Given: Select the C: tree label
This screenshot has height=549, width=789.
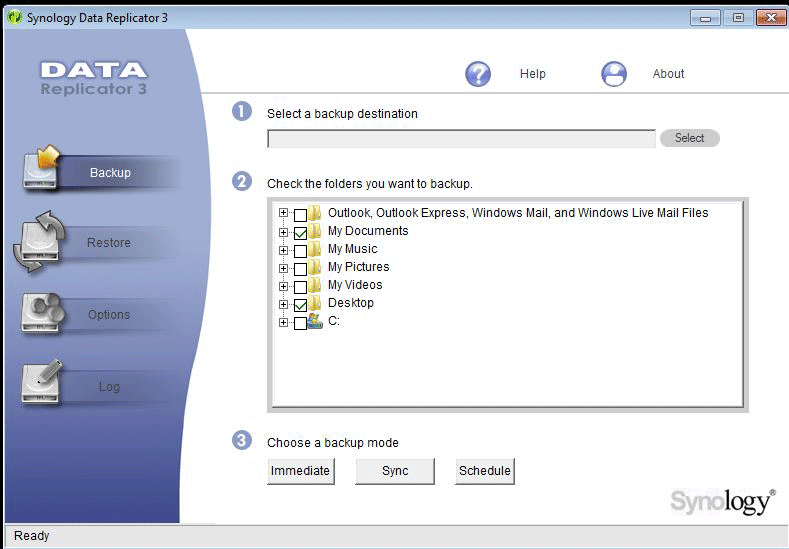Looking at the screenshot, I should [x=334, y=321].
